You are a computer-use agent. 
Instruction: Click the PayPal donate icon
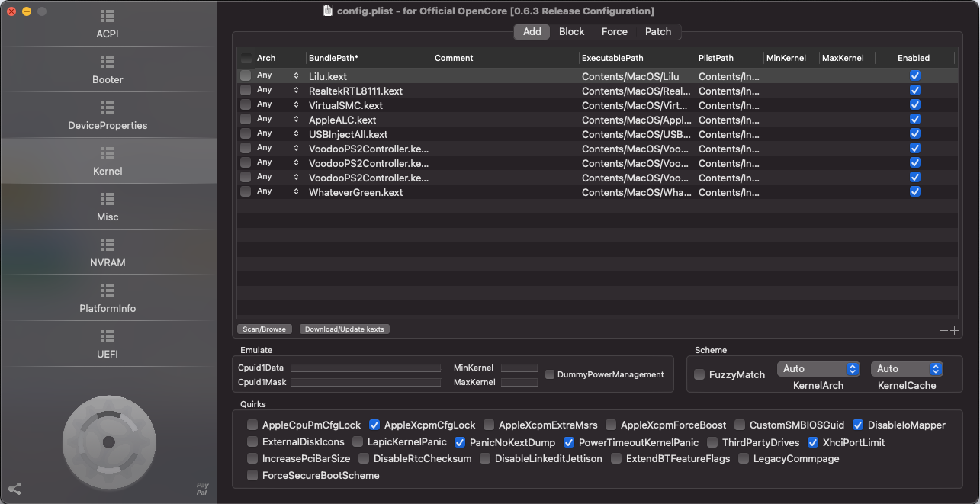tap(202, 489)
